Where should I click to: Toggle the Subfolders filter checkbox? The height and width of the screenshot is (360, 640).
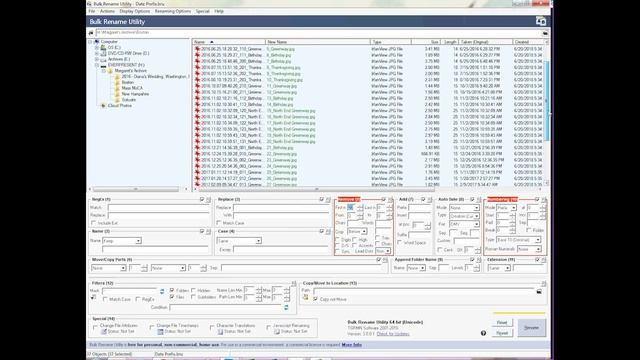[x=193, y=297]
